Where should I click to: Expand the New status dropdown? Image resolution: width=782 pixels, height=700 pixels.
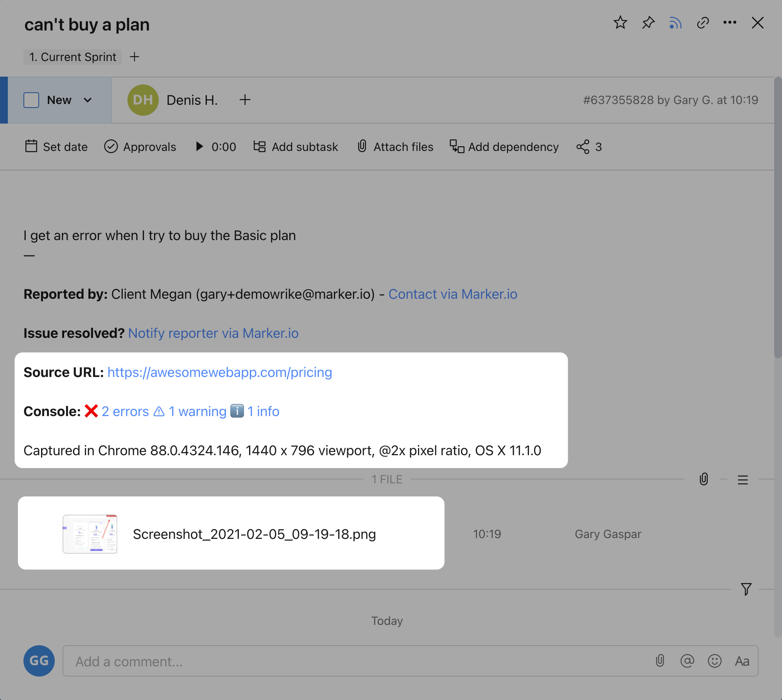88,100
